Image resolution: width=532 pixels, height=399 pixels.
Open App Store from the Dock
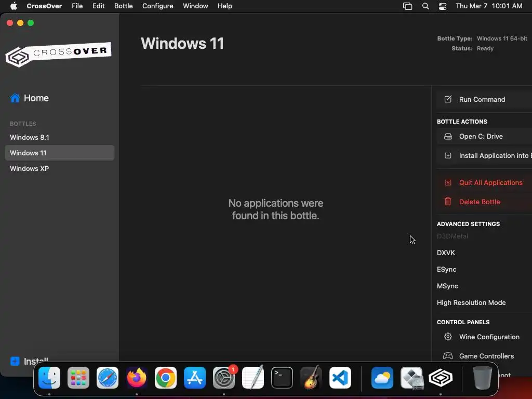click(195, 378)
